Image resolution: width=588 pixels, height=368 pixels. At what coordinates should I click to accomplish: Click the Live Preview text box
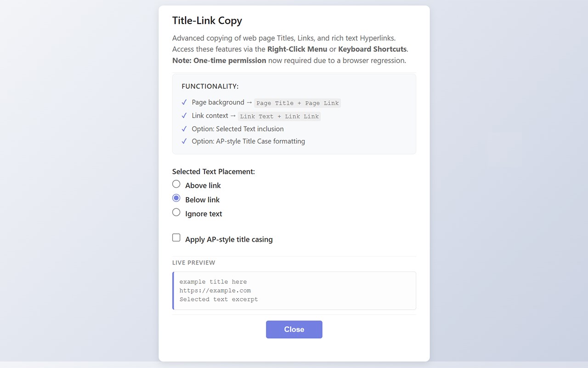click(x=294, y=291)
